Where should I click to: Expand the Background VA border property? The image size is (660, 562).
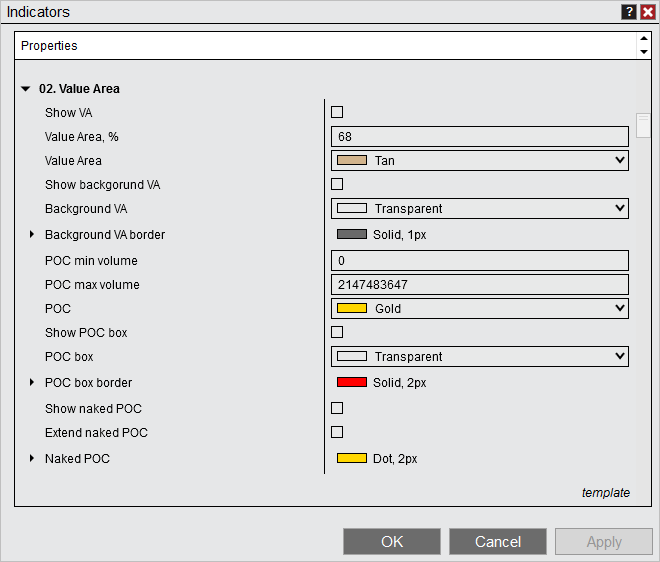pos(32,235)
